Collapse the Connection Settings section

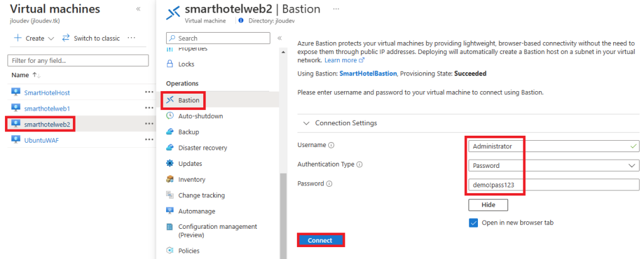pos(306,123)
